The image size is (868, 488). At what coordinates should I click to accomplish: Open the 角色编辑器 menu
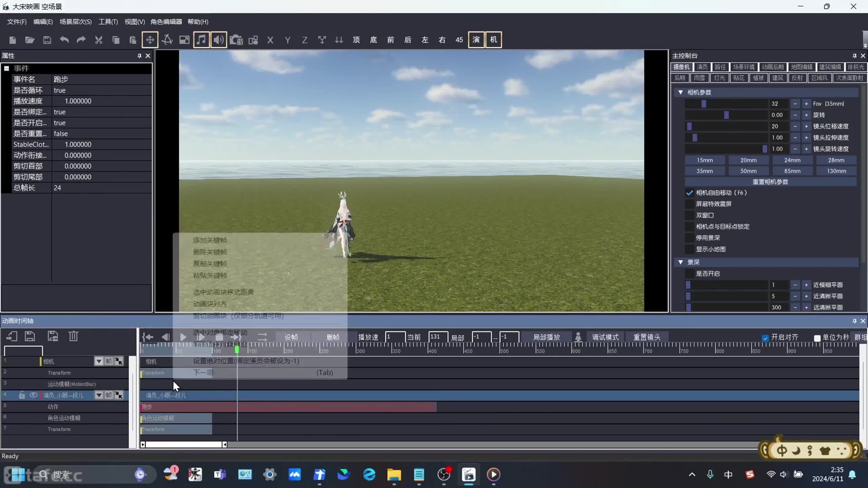166,22
